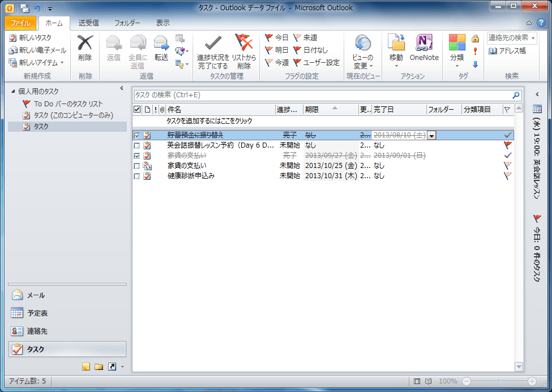Set follow-up flag to 今日
This screenshot has height=392, width=552.
click(277, 37)
